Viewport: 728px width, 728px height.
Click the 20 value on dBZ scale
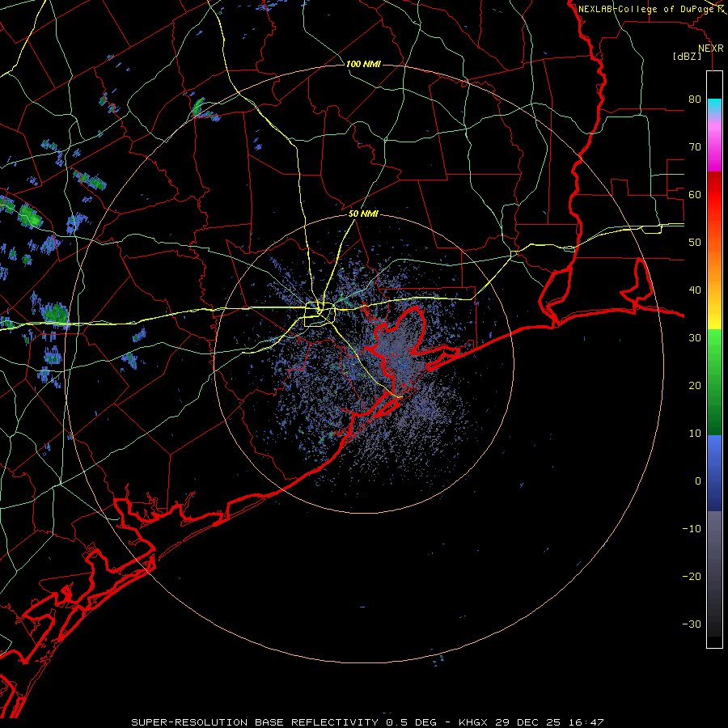click(x=695, y=386)
